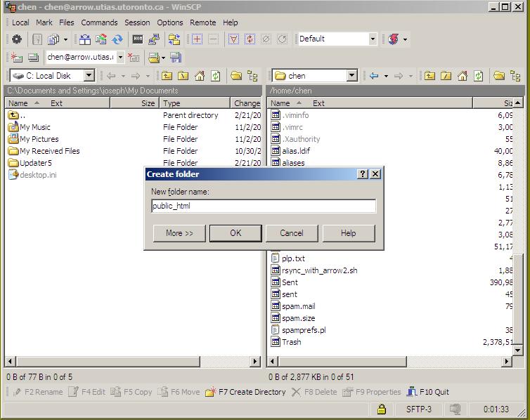Click remote panel vertical scroll down arrow
The width and height of the screenshot is (530, 420).
[518, 350]
